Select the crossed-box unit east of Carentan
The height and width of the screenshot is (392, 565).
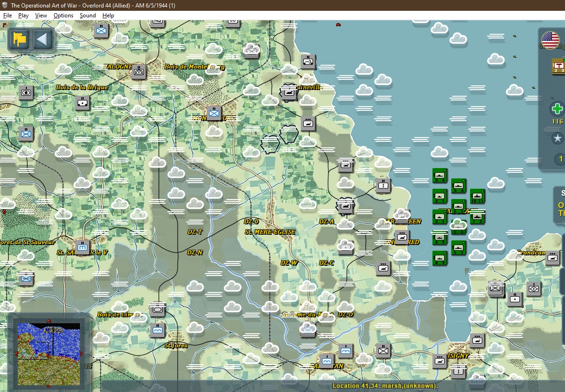pos(383,350)
